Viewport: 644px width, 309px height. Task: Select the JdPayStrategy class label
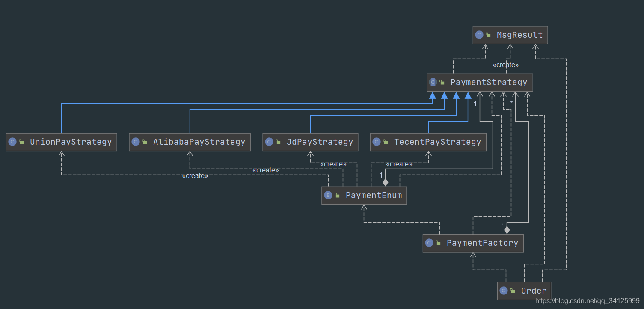pyautogui.click(x=320, y=142)
